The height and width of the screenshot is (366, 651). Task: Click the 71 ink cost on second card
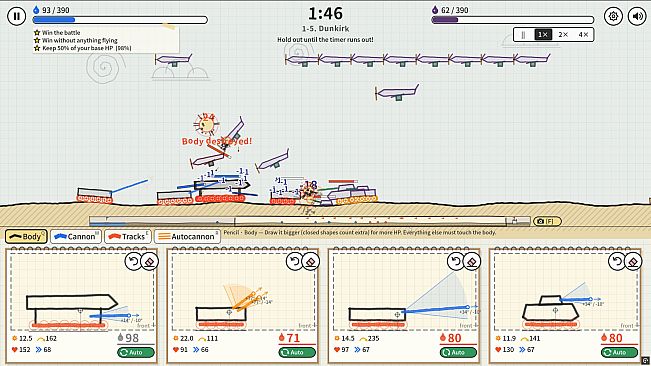(289, 338)
